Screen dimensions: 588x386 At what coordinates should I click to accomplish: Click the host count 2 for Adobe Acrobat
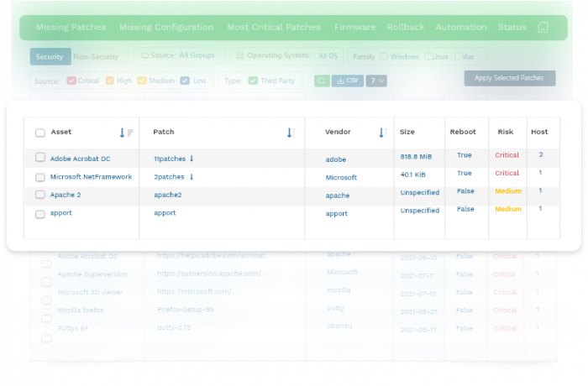541,154
